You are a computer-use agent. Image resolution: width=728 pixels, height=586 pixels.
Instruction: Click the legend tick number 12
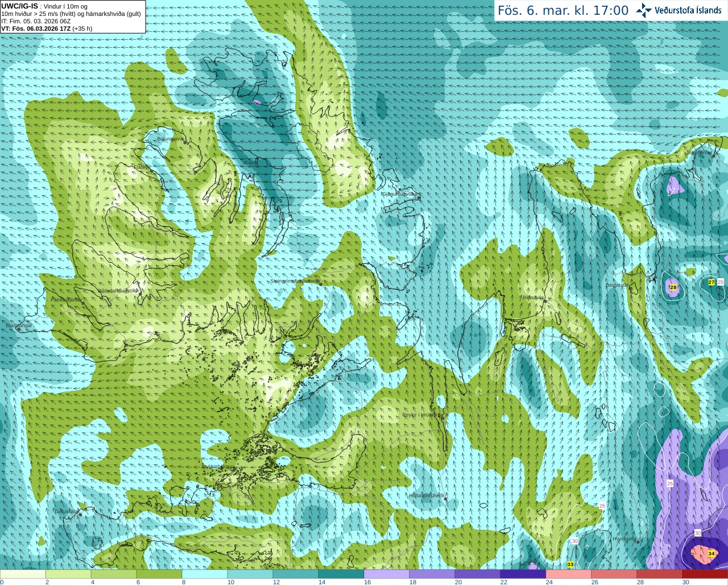(x=276, y=582)
